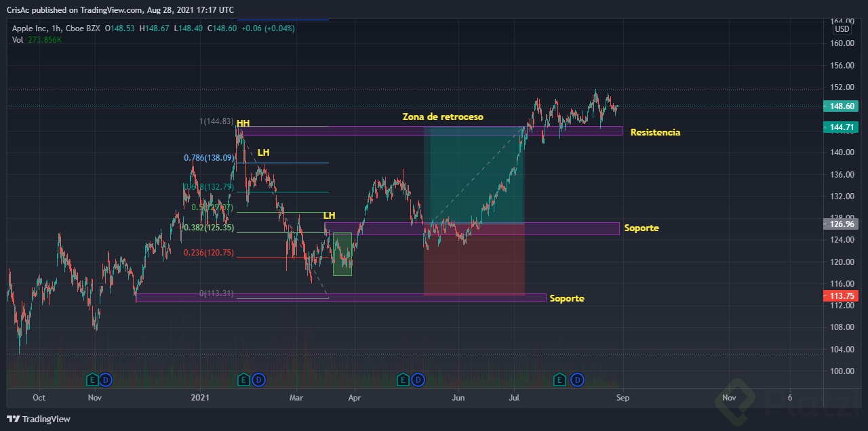
Task: Click the Resistencia label on the chart
Action: (655, 132)
